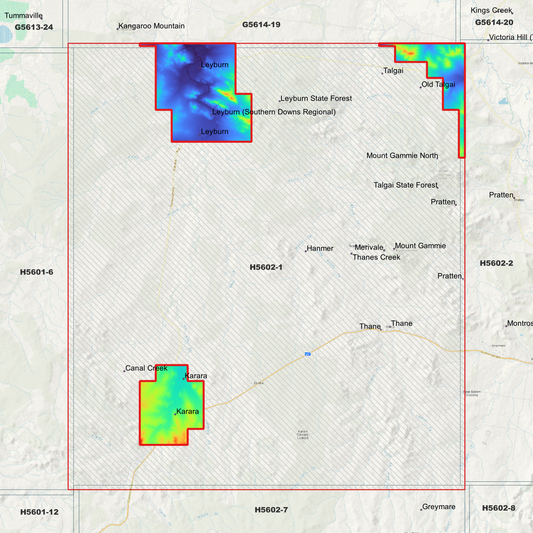Screen dimensions: 533x533
Task: Click the Thanes Creek place label
Action: point(376,257)
